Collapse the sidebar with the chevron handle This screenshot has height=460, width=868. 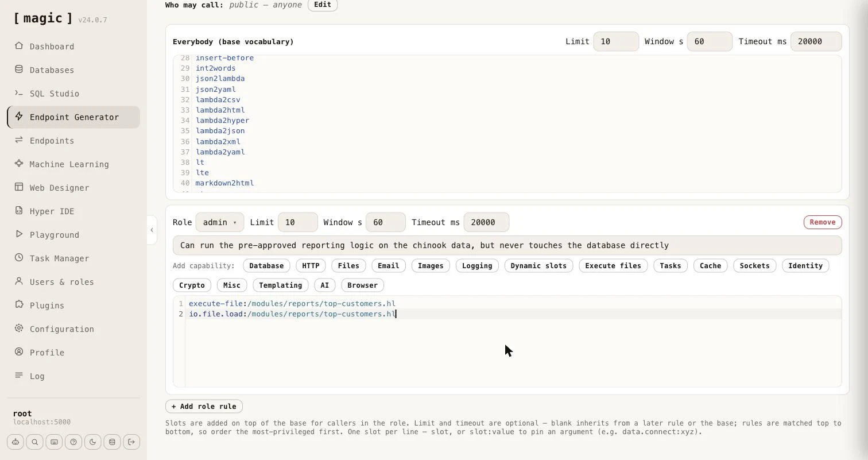coord(152,230)
